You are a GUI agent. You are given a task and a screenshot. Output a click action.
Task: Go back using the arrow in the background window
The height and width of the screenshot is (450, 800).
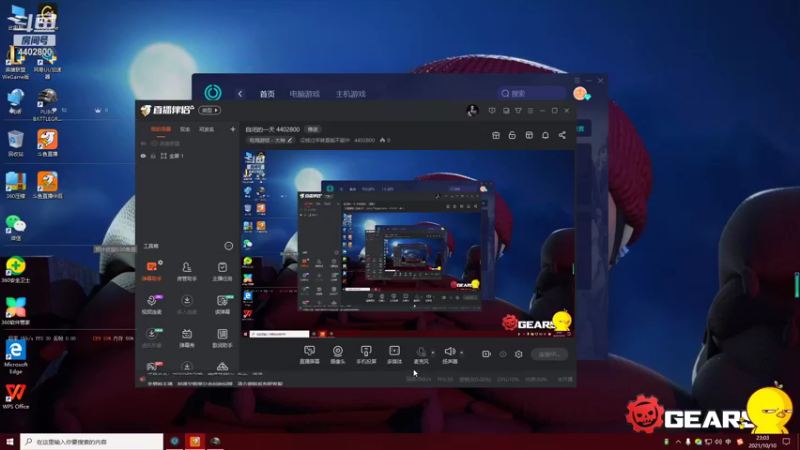[240, 94]
